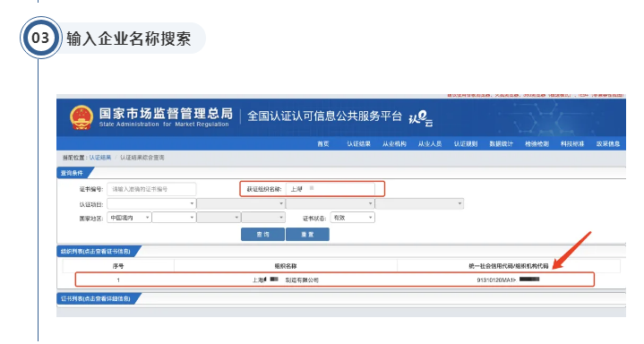The width and height of the screenshot is (644, 344).
Task: Click the 查询 search button
Action: 262,235
